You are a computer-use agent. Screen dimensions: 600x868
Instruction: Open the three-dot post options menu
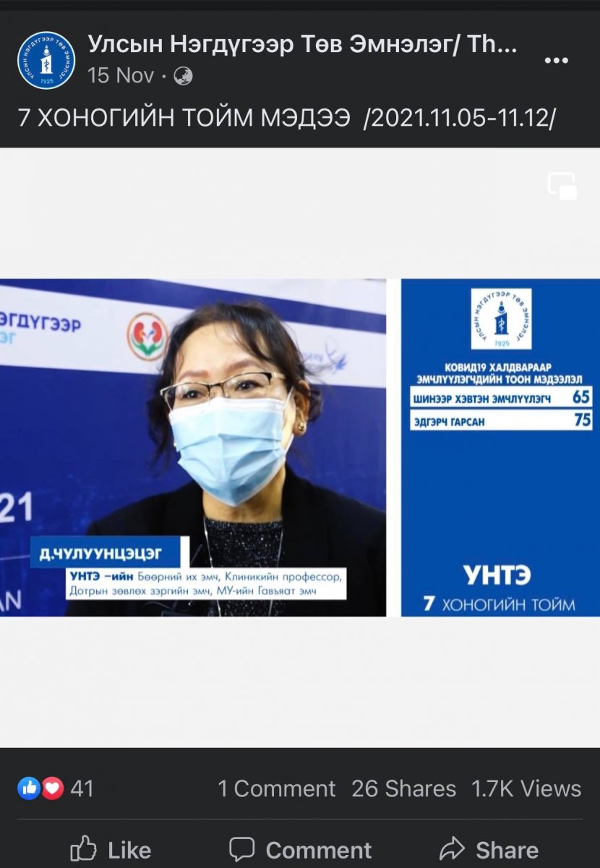coord(556,61)
